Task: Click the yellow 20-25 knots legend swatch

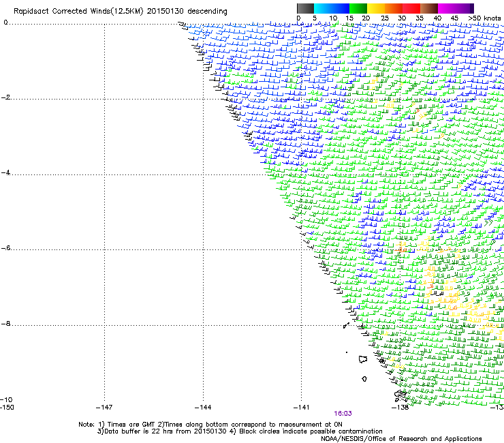Action: tap(376, 8)
